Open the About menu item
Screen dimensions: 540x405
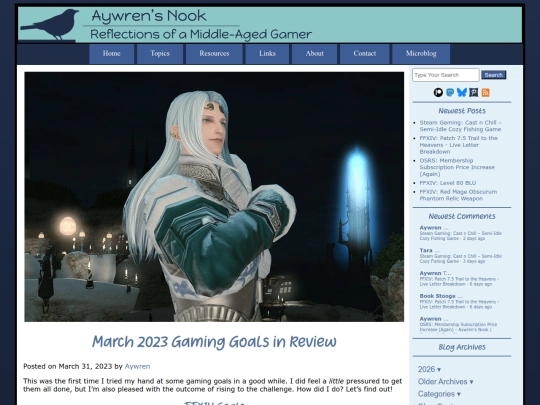click(x=314, y=54)
